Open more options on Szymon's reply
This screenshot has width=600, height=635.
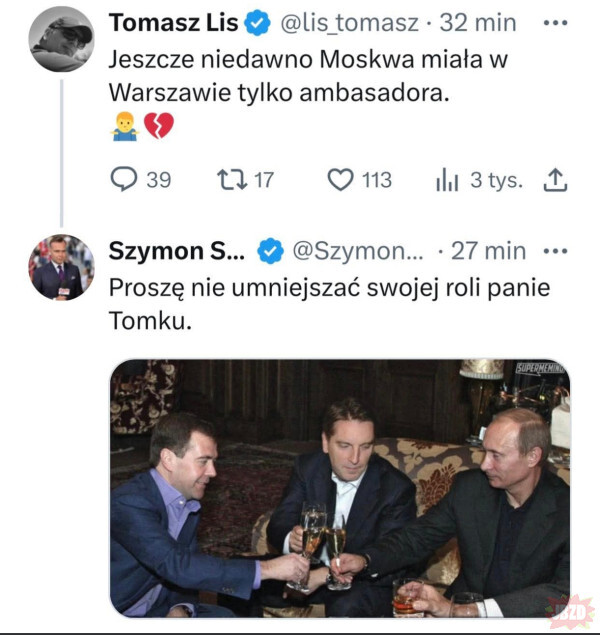(553, 251)
